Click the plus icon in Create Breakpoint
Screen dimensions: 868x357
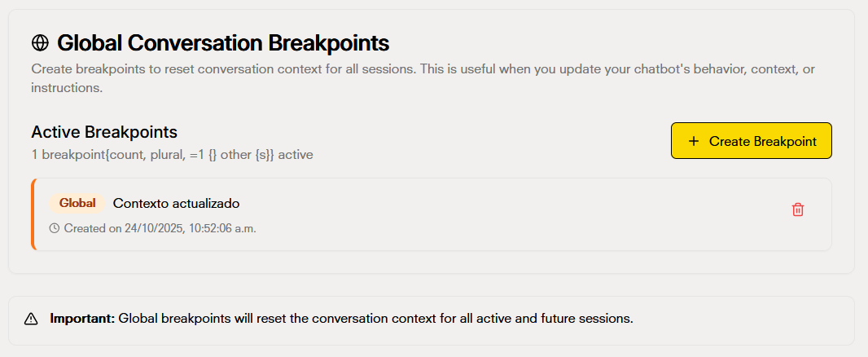click(x=694, y=141)
